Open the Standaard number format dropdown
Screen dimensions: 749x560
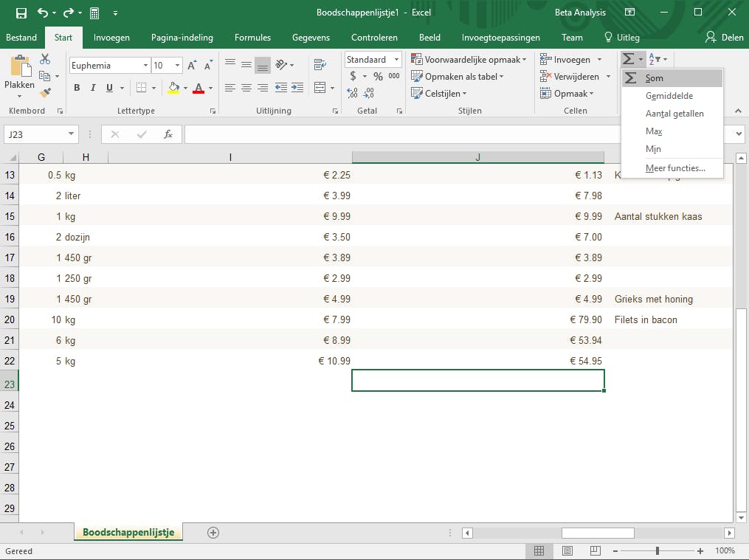pyautogui.click(x=396, y=60)
